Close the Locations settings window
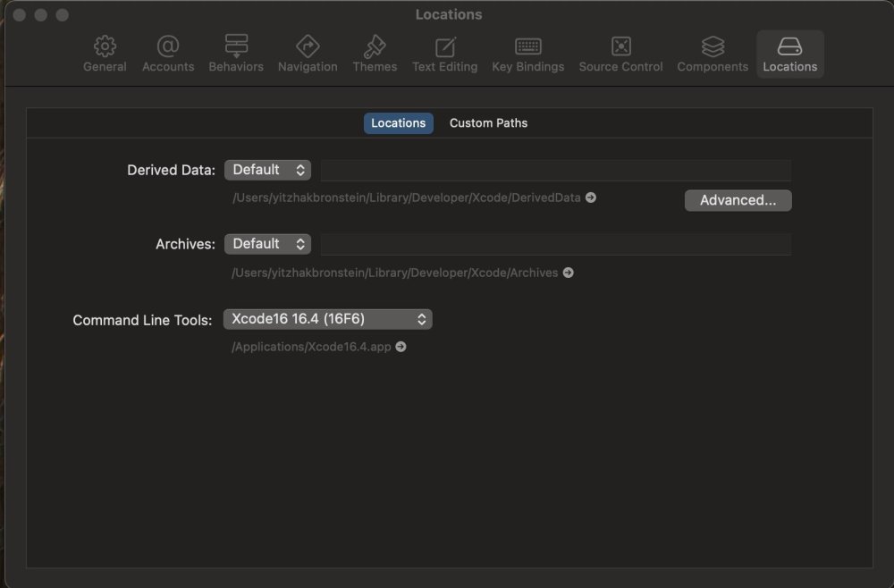Image resolution: width=894 pixels, height=588 pixels. click(x=20, y=15)
